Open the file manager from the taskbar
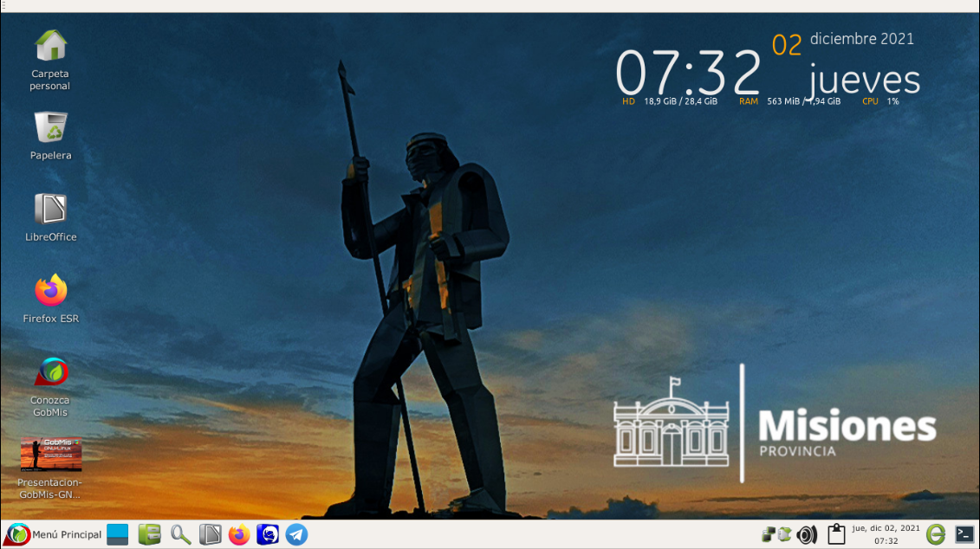Image resolution: width=980 pixels, height=549 pixels. (149, 534)
